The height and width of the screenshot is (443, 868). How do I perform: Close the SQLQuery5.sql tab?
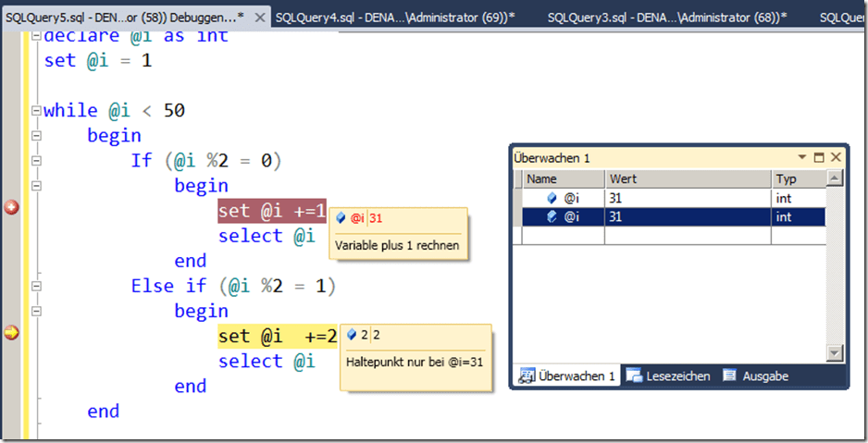(260, 18)
